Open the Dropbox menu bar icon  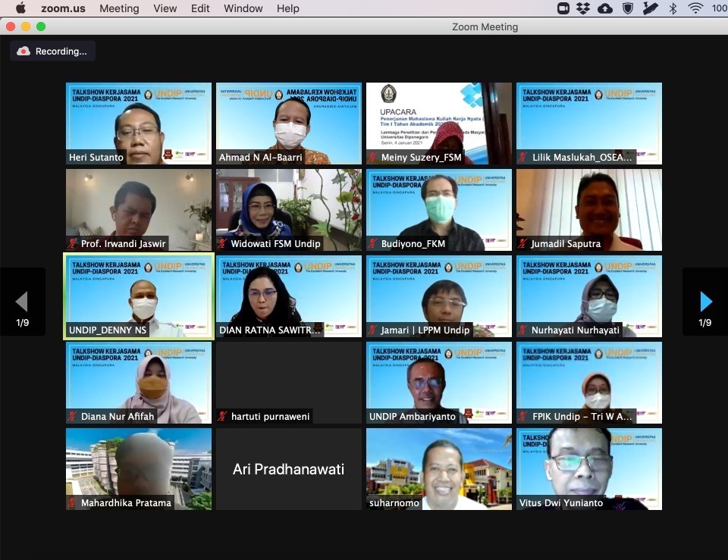click(583, 8)
